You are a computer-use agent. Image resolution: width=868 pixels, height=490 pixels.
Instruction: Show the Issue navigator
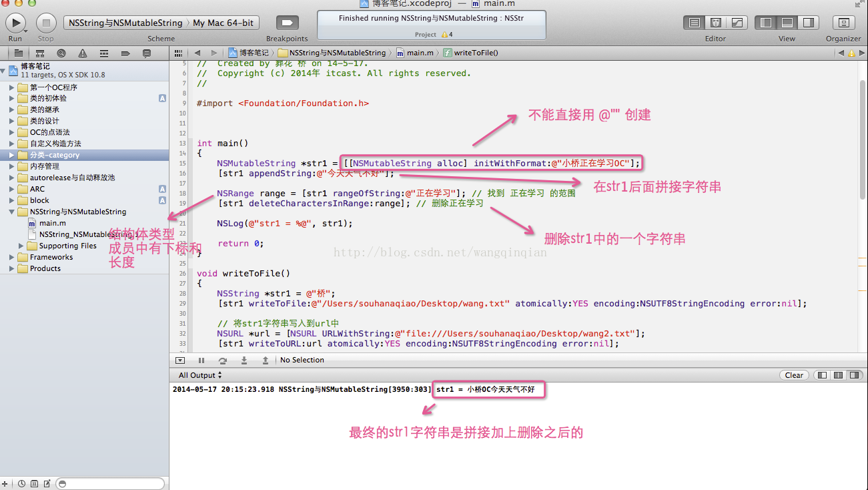[83, 53]
